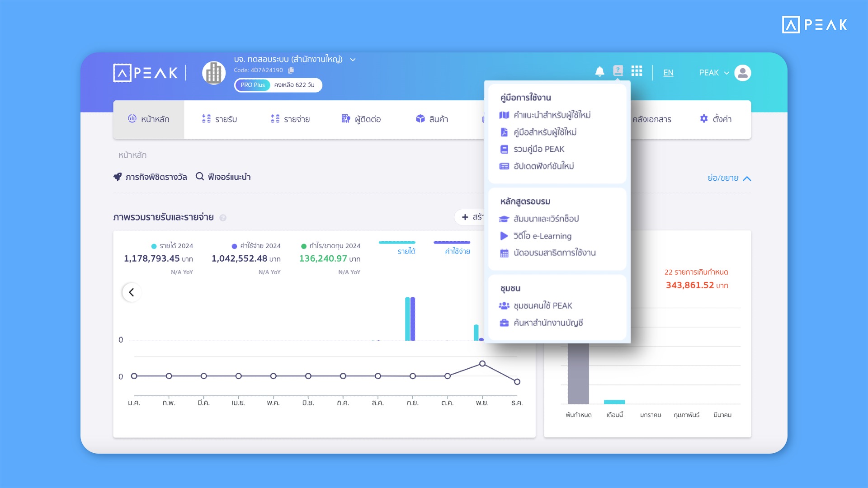The height and width of the screenshot is (488, 868).
Task: Click the news icon for อัปเดตฟังก์ชันใหม่
Action: pyautogui.click(x=504, y=166)
